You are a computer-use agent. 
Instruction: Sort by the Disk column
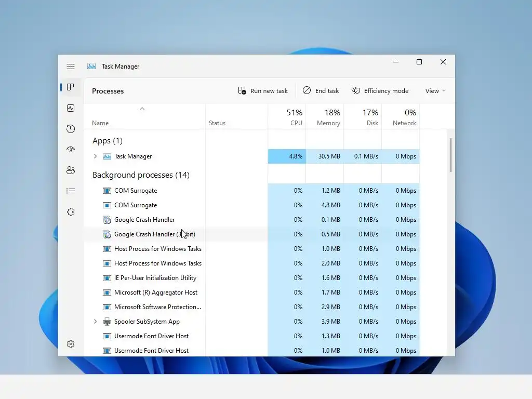pyautogui.click(x=363, y=117)
